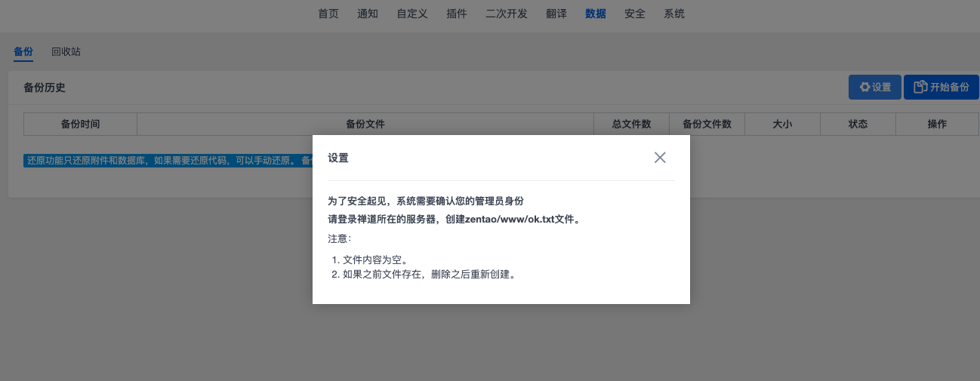Click the 文件内容为空 list item
The width and height of the screenshot is (980, 381).
coord(375,260)
